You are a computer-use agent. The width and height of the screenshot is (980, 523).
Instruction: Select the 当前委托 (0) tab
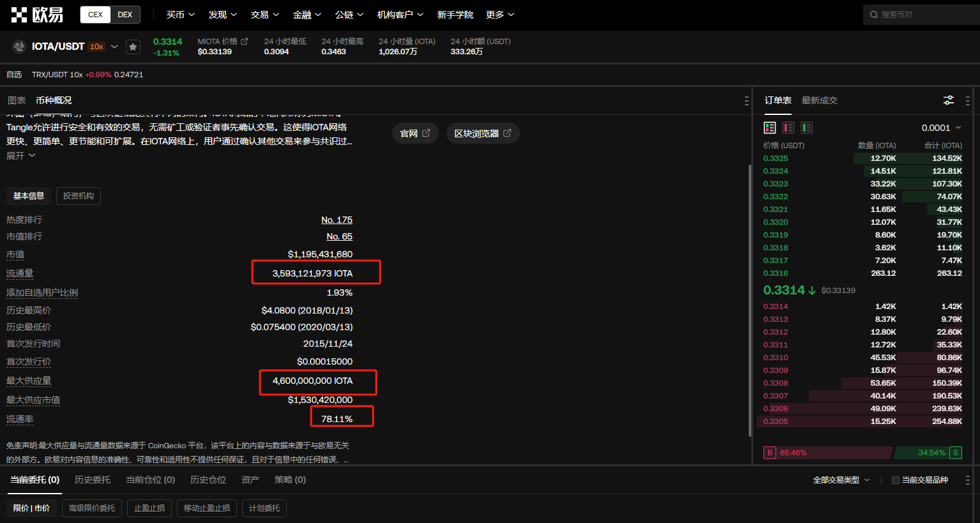35,480
